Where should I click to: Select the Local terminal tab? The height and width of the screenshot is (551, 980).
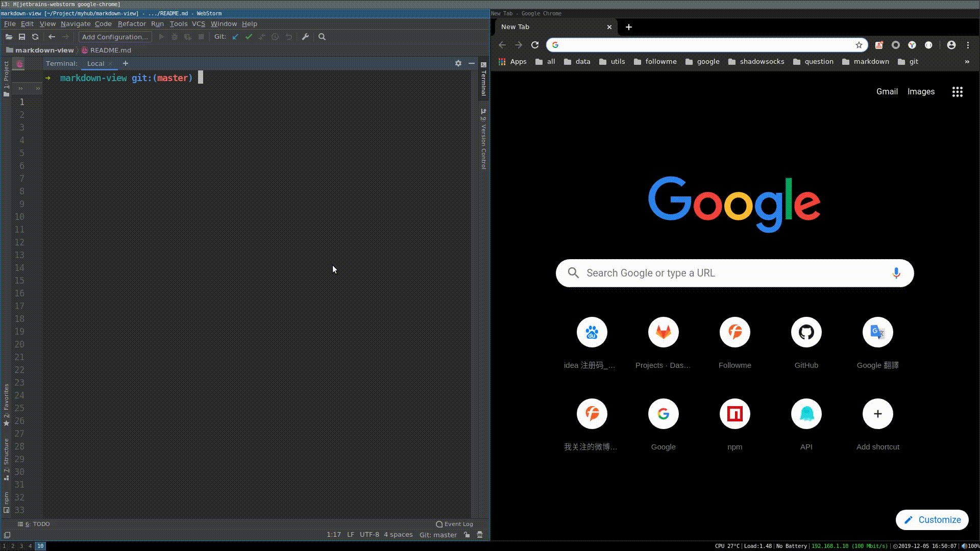pyautogui.click(x=95, y=63)
